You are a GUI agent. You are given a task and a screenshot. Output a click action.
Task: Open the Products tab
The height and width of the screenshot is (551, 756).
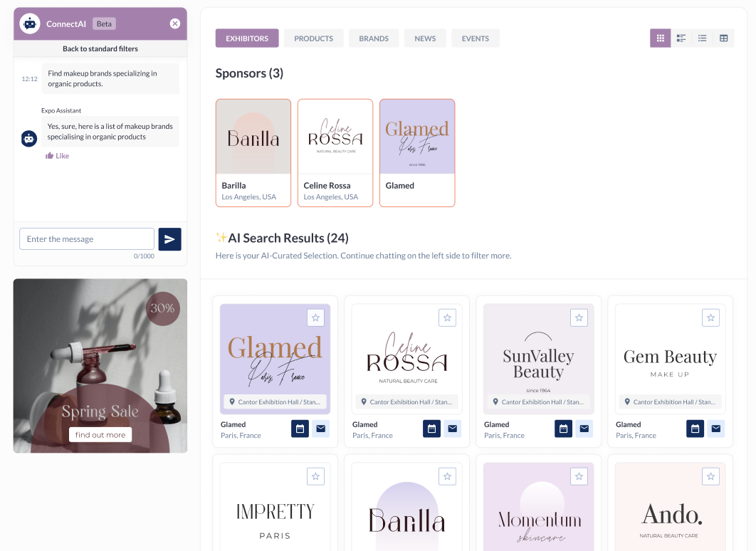click(313, 38)
